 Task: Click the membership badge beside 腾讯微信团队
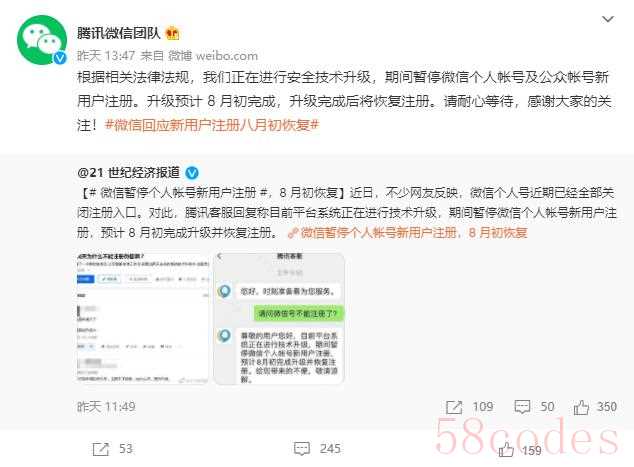[173, 33]
